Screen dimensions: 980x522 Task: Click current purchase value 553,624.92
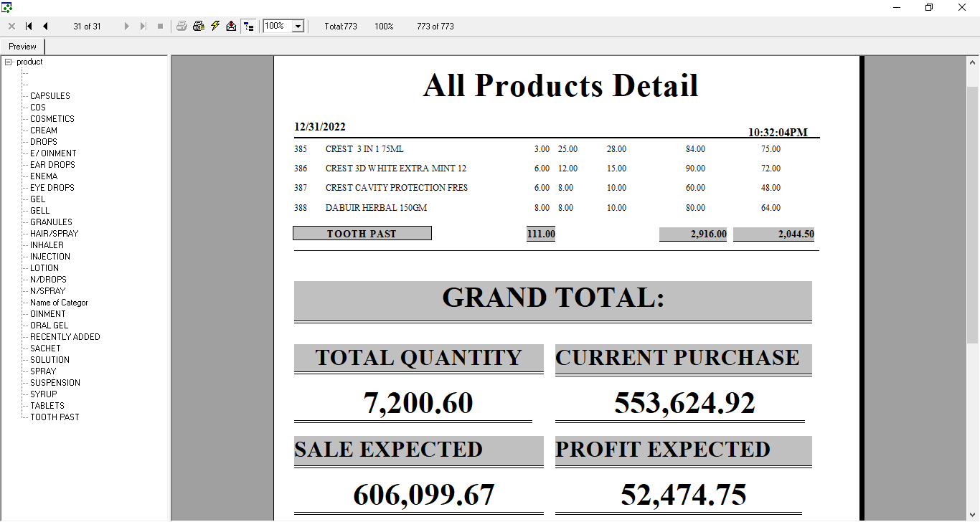684,403
